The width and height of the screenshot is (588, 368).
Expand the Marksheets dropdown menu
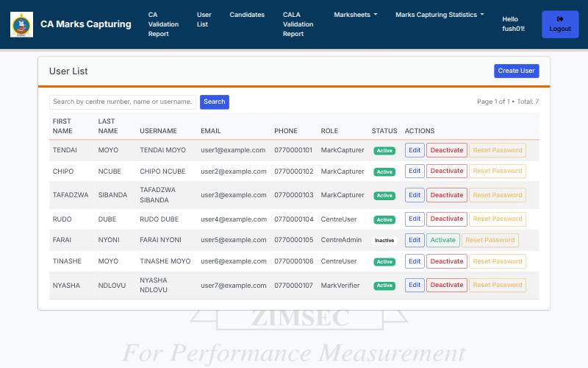[356, 15]
